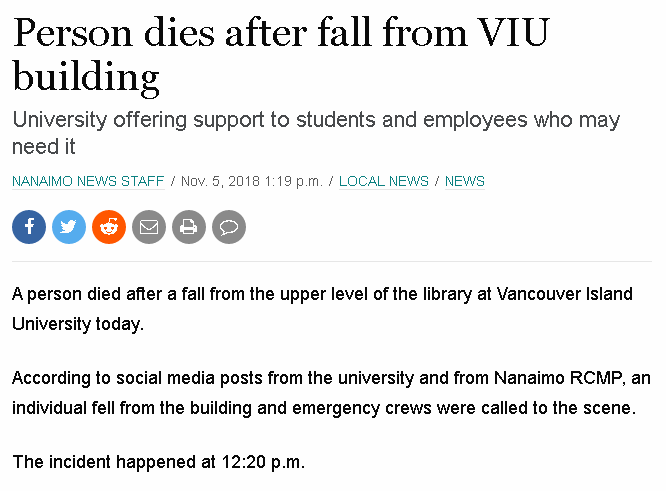
Task: Click the word "building" in the headline
Action: point(86,77)
